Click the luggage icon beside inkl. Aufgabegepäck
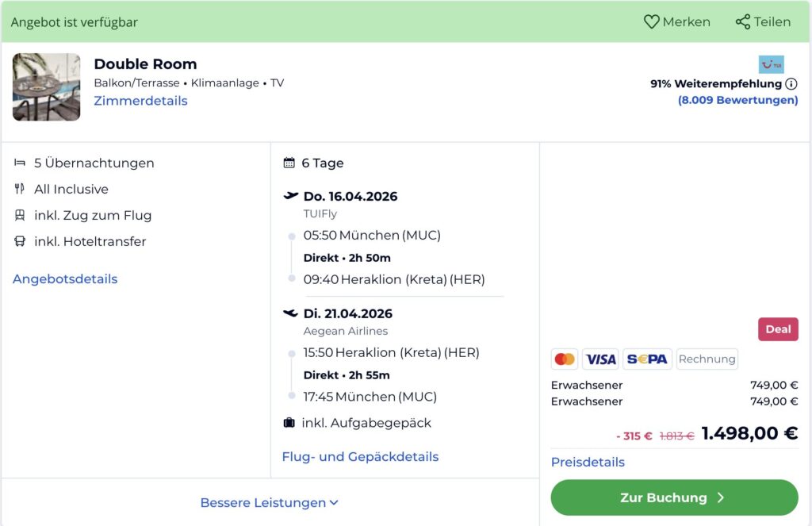 pos(289,423)
